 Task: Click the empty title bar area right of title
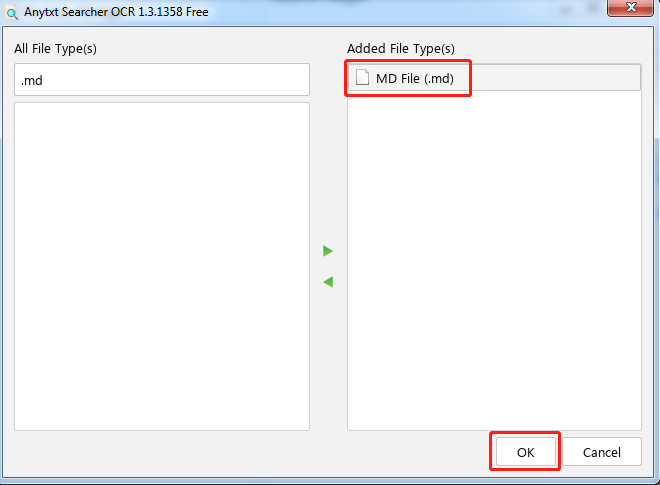coord(404,12)
